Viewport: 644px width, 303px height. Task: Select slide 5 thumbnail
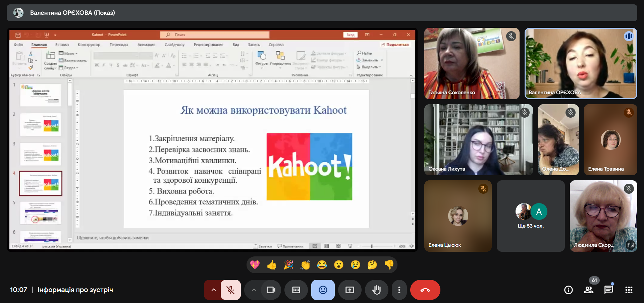[41, 213]
